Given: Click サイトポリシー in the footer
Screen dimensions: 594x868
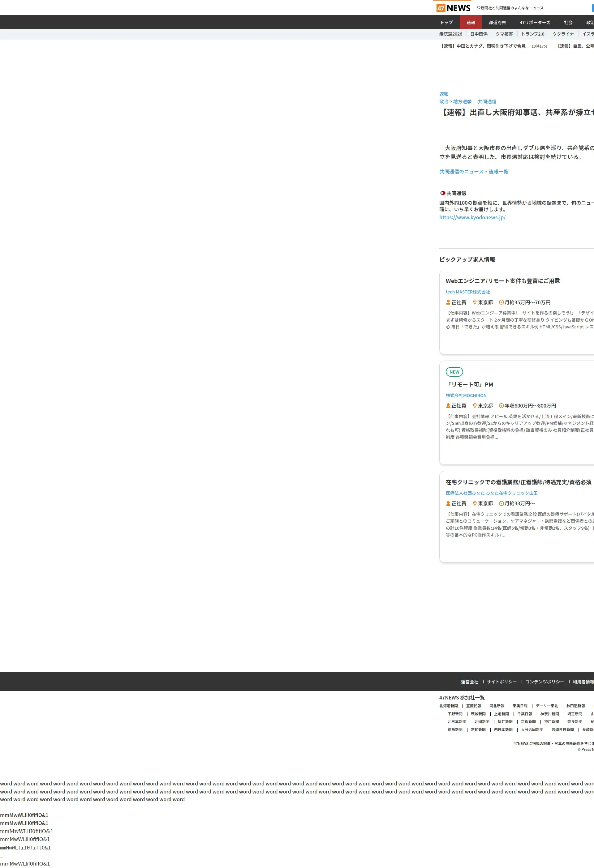Looking at the screenshot, I should pyautogui.click(x=501, y=682).
